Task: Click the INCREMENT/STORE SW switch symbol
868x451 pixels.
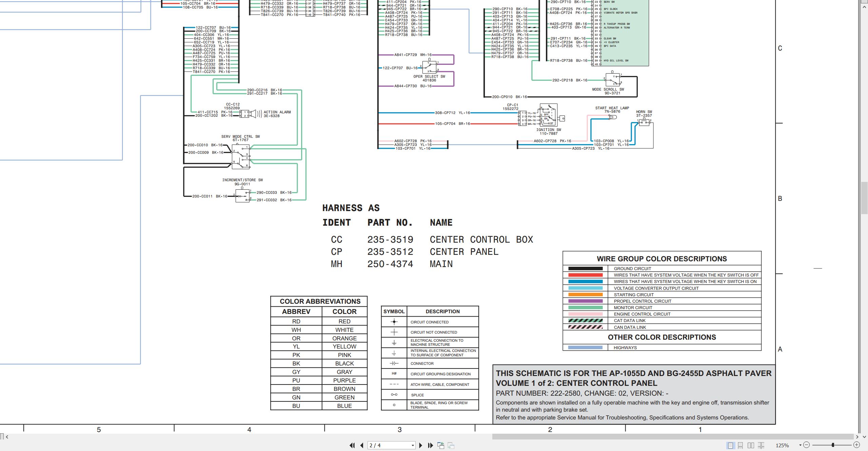Action: (242, 196)
